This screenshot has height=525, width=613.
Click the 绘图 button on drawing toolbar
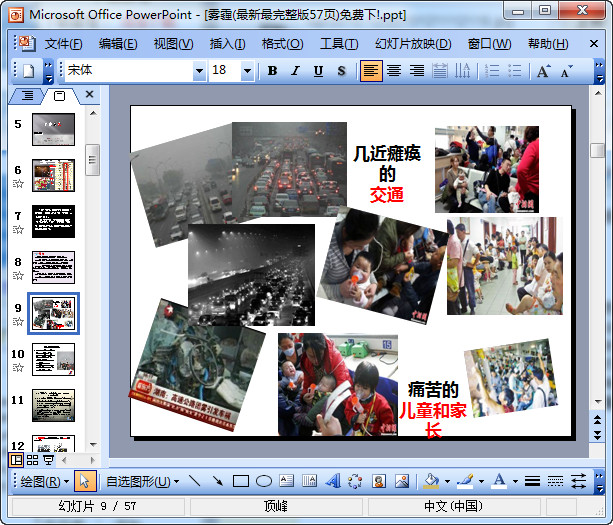(x=46, y=481)
